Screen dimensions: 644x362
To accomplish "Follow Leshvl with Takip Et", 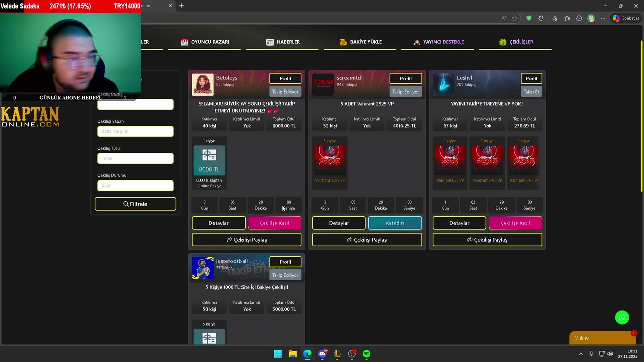I will pos(531,92).
